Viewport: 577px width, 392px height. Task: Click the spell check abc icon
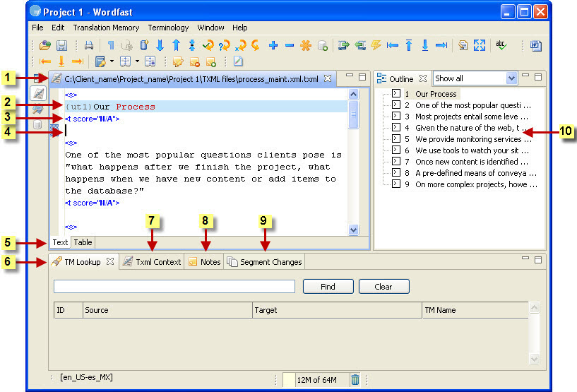(502, 45)
